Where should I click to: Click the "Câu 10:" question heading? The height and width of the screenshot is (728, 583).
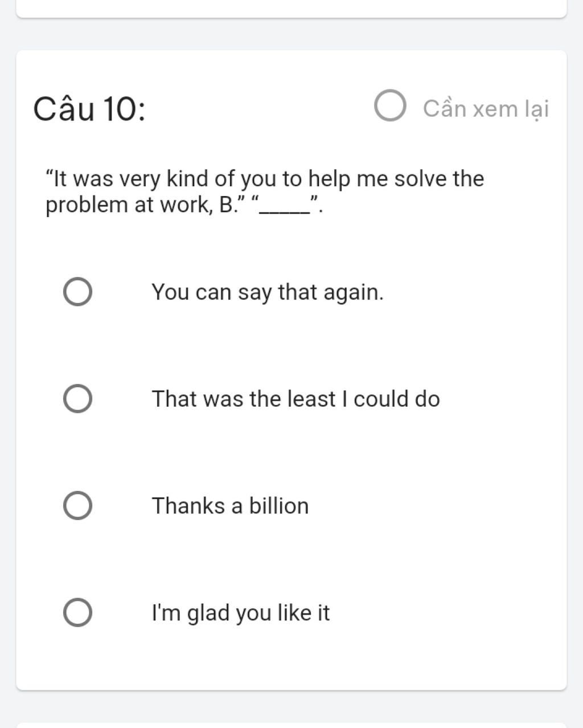(89, 108)
